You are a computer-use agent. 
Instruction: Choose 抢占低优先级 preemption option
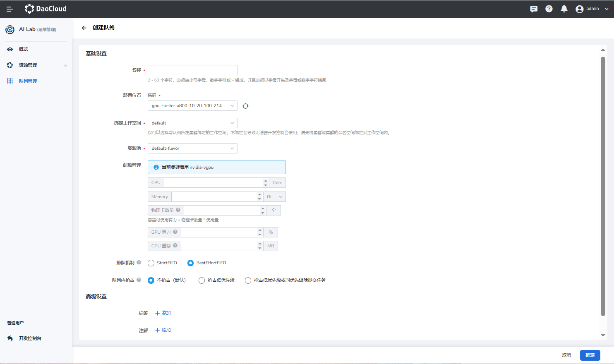click(x=201, y=280)
